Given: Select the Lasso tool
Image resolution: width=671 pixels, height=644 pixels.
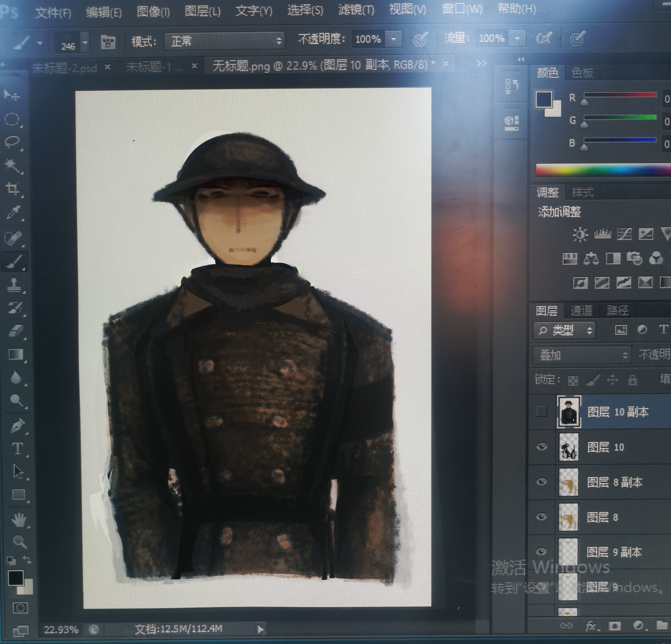Looking at the screenshot, I should pyautogui.click(x=12, y=142).
